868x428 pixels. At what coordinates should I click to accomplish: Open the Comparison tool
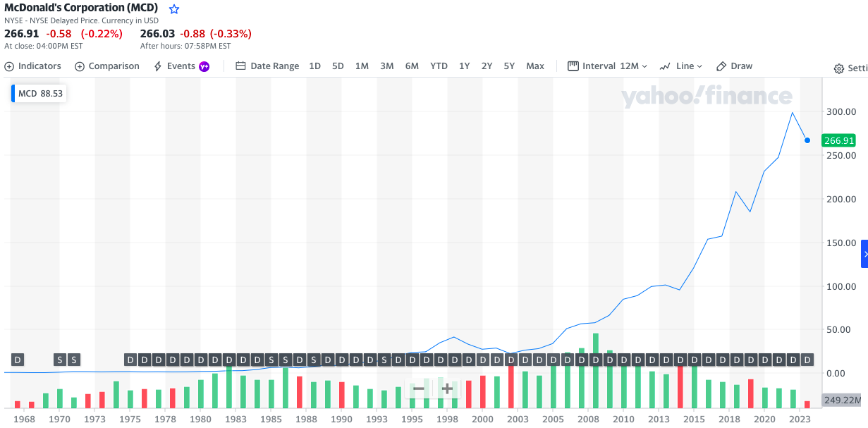(107, 66)
